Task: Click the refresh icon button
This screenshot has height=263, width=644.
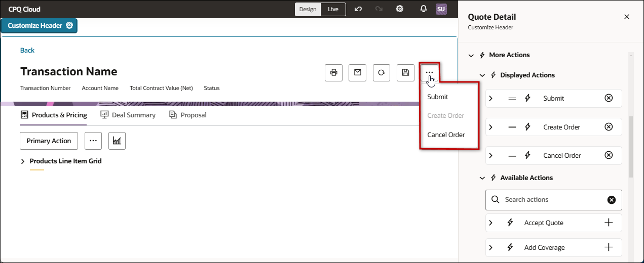Action: (381, 73)
